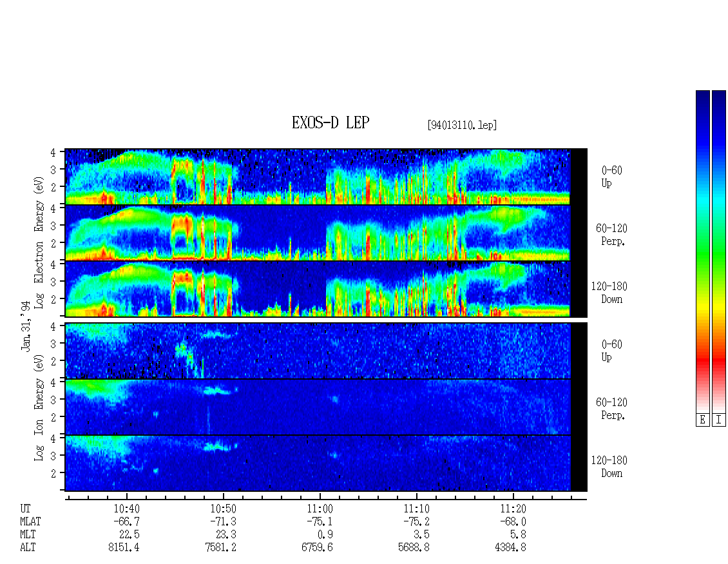Image resolution: width=728 pixels, height=564 pixels.
Task: Click the MLAT value -75.1
Action: click(x=320, y=521)
